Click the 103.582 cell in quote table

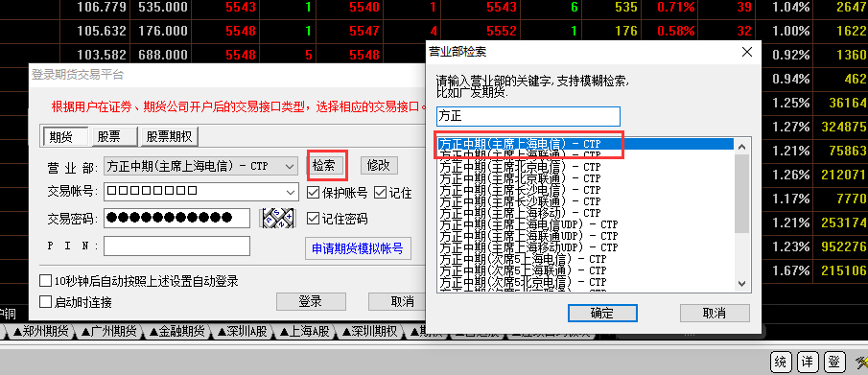pyautogui.click(x=102, y=55)
